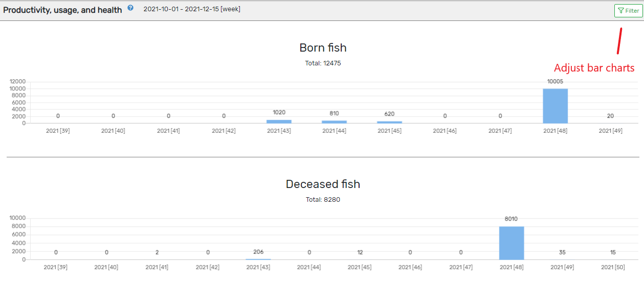Click the 35 value label in Deceased fish

[x=562, y=252]
